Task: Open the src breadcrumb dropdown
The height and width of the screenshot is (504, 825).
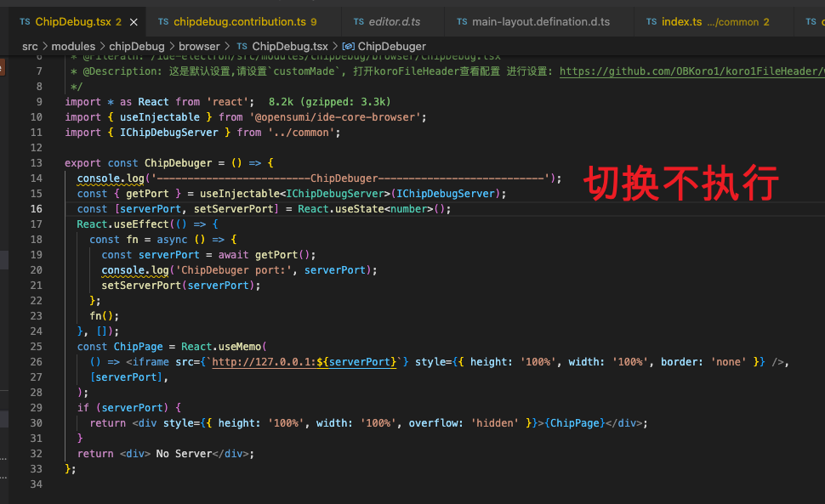Action: pos(30,46)
